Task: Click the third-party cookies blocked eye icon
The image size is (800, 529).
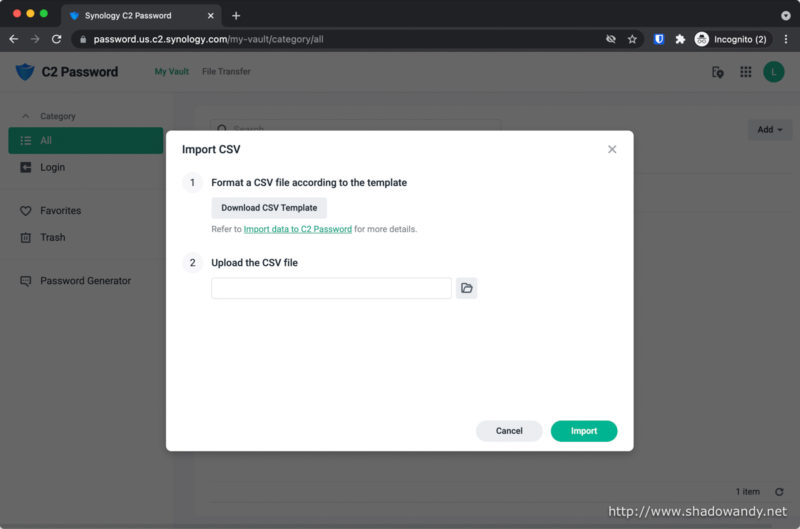Action: click(611, 39)
